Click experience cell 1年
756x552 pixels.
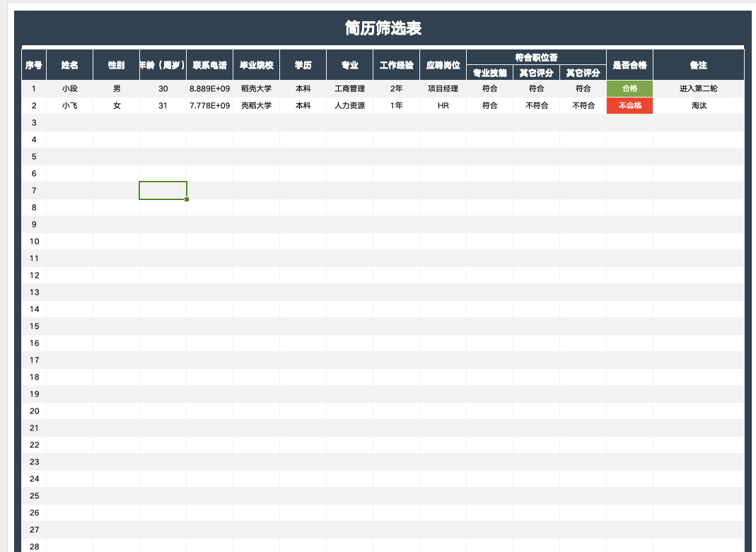pyautogui.click(x=396, y=105)
